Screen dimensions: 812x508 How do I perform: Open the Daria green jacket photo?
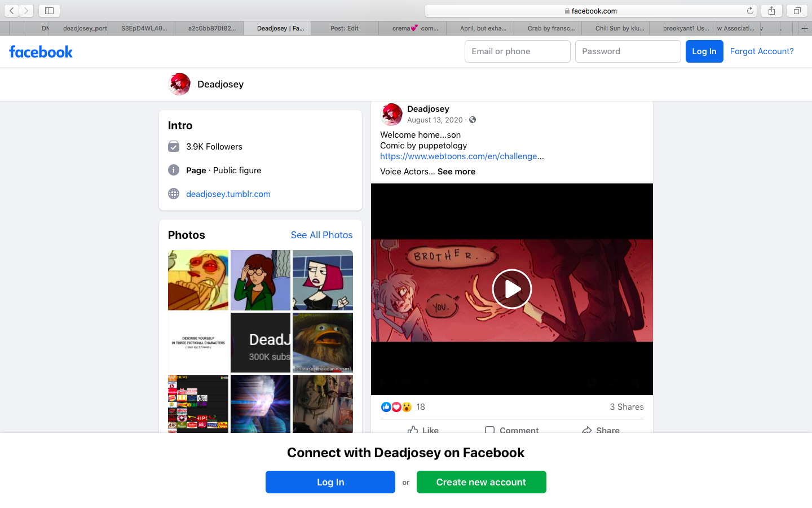pyautogui.click(x=261, y=280)
